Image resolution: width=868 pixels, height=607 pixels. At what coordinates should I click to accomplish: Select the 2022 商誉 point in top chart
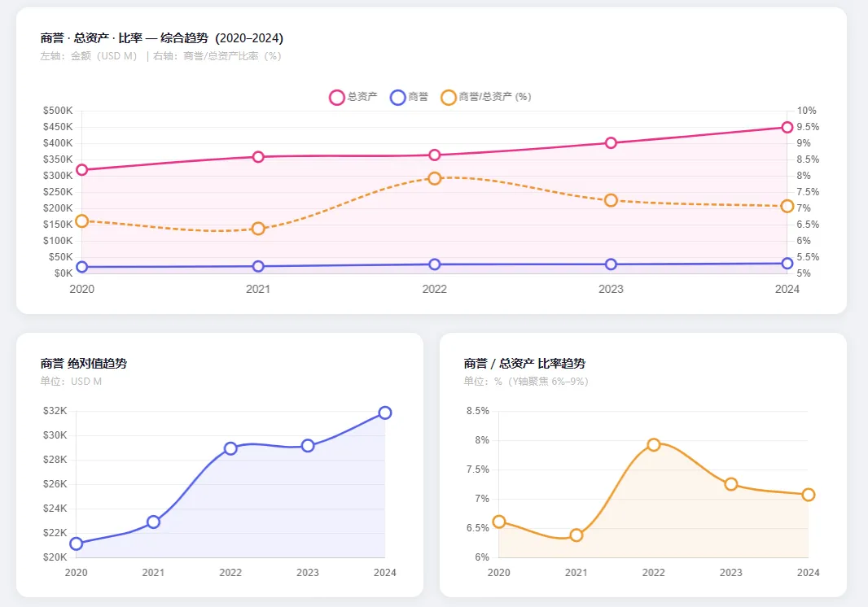[435, 264]
